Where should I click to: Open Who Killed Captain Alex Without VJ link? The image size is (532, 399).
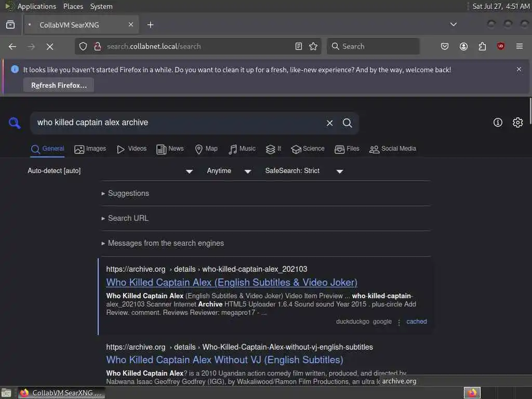[x=224, y=360]
